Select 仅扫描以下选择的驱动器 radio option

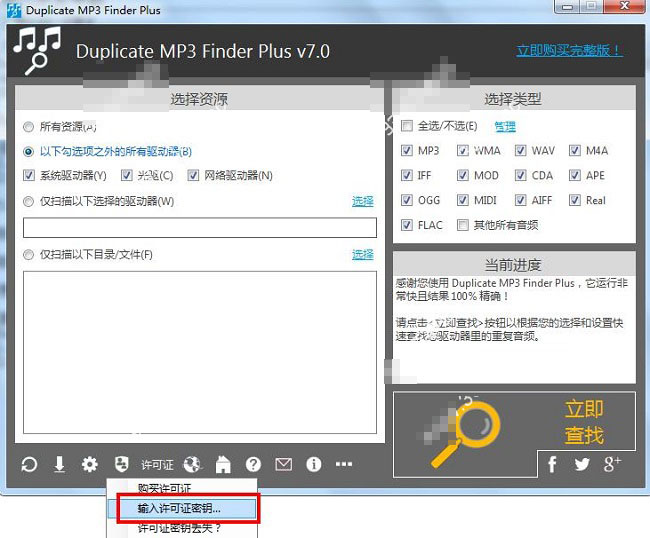[28, 201]
